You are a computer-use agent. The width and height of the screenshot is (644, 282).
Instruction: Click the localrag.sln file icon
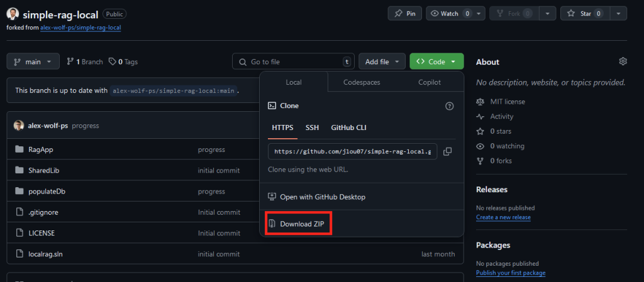(19, 254)
